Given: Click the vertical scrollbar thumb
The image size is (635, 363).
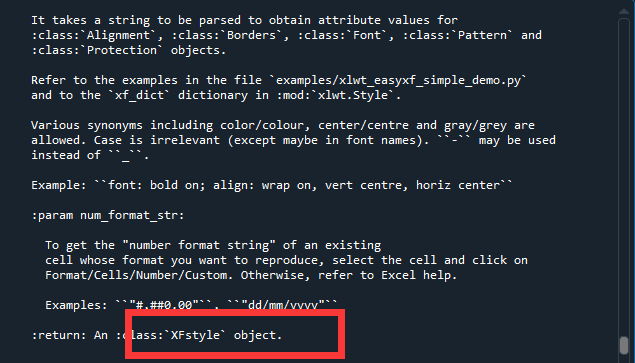Looking at the screenshot, I should (x=624, y=345).
